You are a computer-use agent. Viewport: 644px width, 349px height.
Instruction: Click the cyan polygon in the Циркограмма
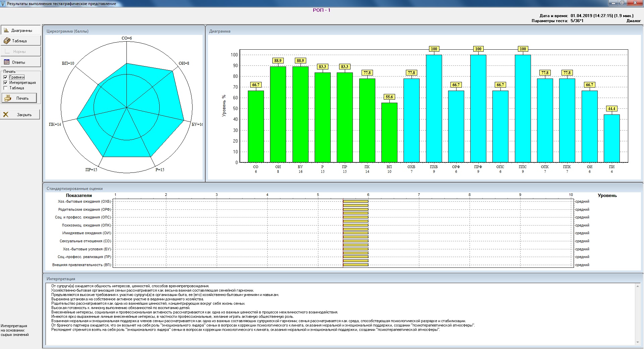[127, 111]
